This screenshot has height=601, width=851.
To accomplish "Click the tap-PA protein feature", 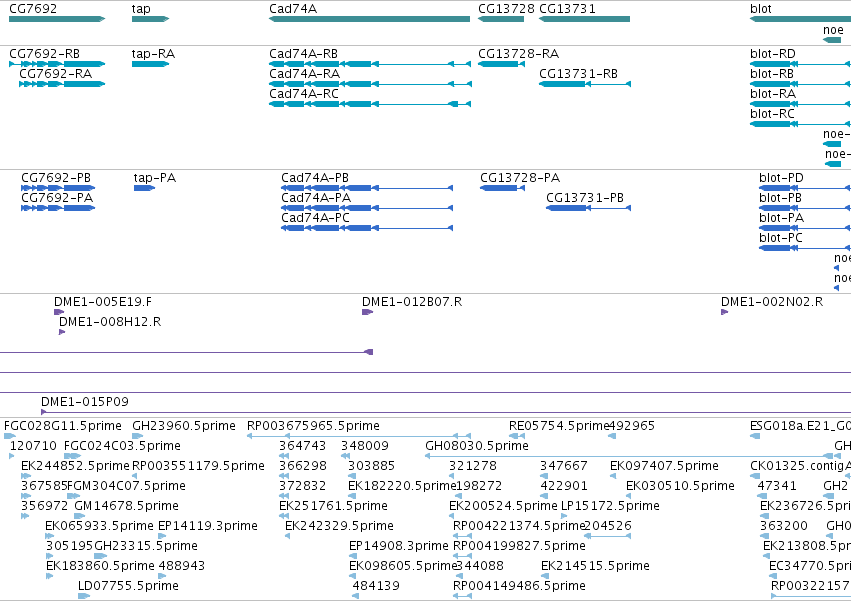I will (144, 188).
